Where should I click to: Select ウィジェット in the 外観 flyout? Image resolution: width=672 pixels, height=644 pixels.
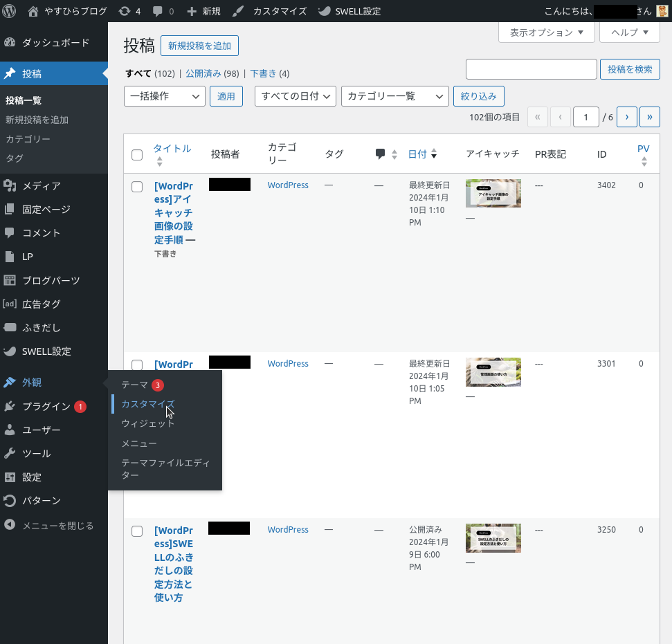pyautogui.click(x=148, y=423)
